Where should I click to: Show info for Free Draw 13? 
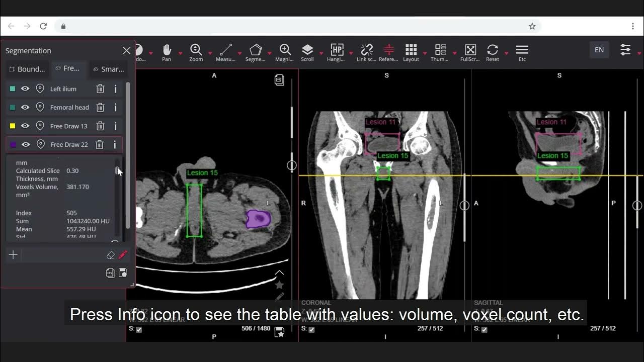tap(115, 126)
